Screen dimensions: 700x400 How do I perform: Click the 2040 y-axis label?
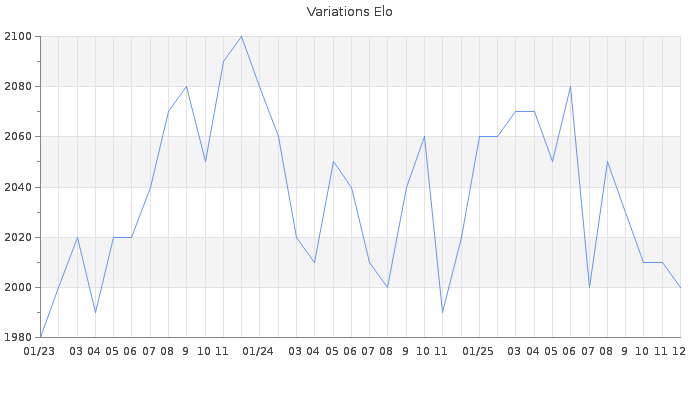pyautogui.click(x=20, y=187)
